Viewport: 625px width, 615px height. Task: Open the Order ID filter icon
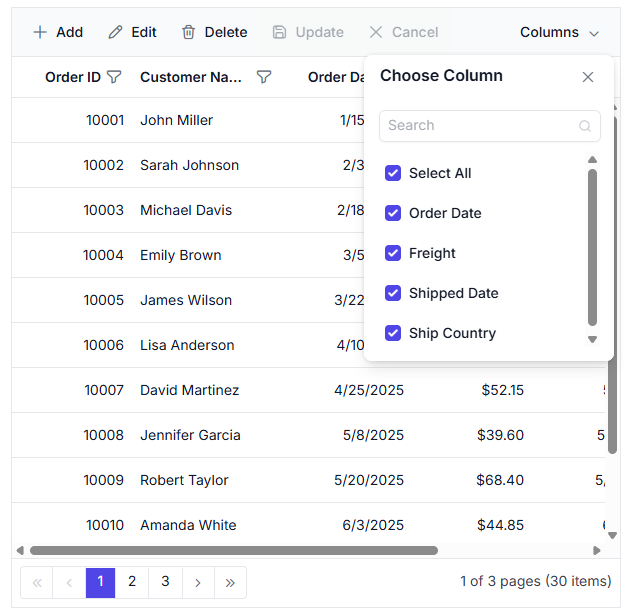click(114, 77)
